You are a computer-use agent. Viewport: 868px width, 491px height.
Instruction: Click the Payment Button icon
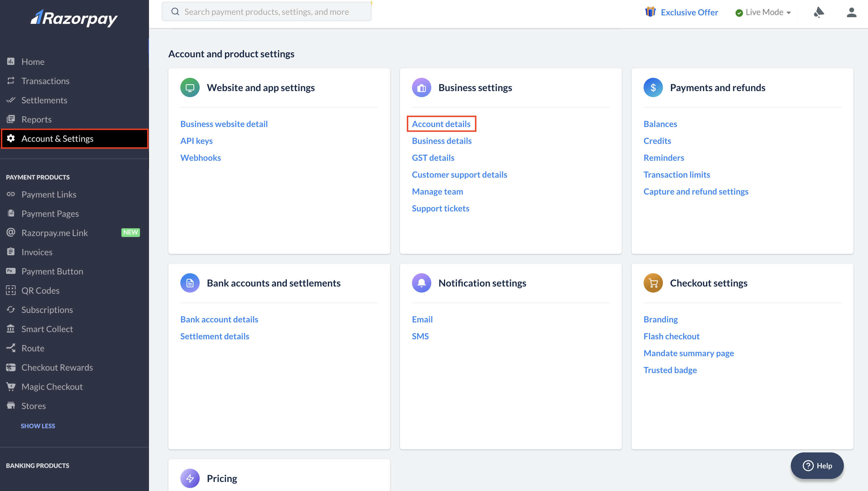click(11, 271)
